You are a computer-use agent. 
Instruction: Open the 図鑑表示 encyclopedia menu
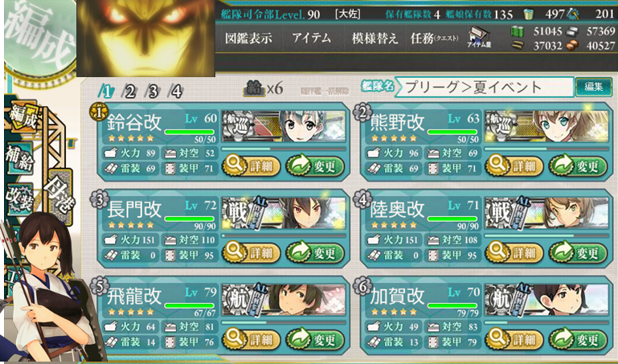(248, 39)
